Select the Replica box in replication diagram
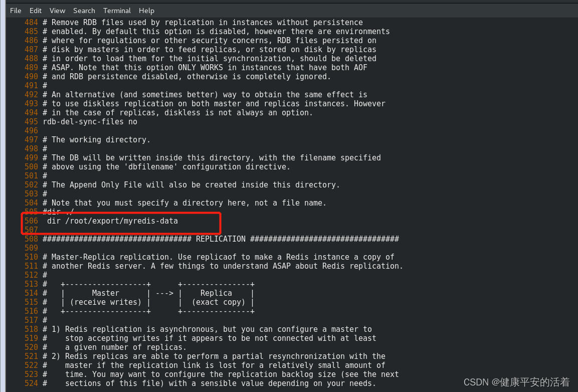Image resolution: width=578 pixels, height=392 pixels. click(x=216, y=293)
